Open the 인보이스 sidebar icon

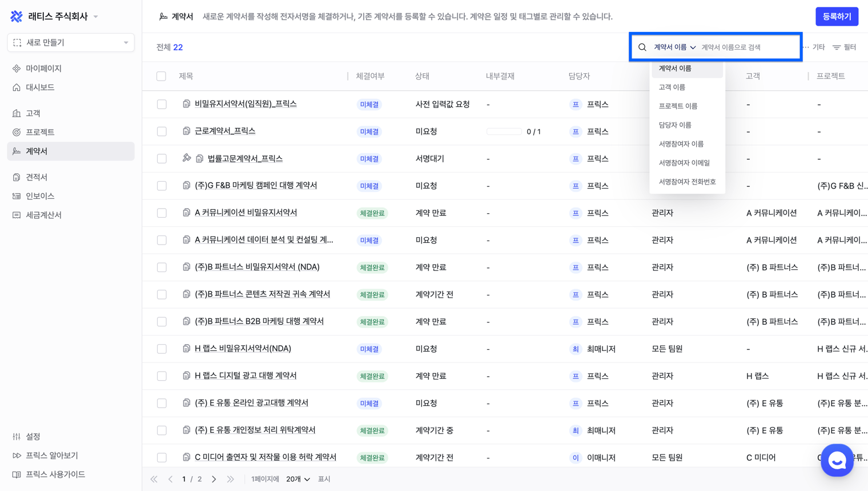pyautogui.click(x=17, y=196)
